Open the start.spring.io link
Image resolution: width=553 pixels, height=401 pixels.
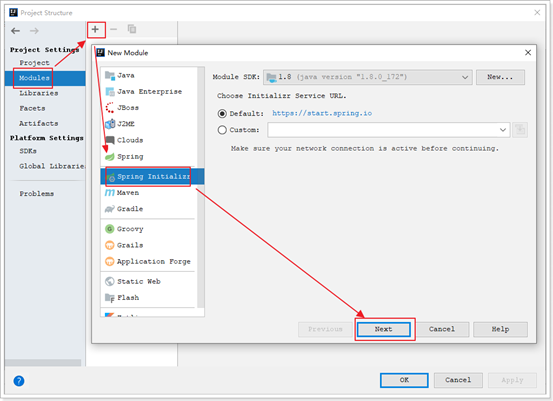[322, 113]
